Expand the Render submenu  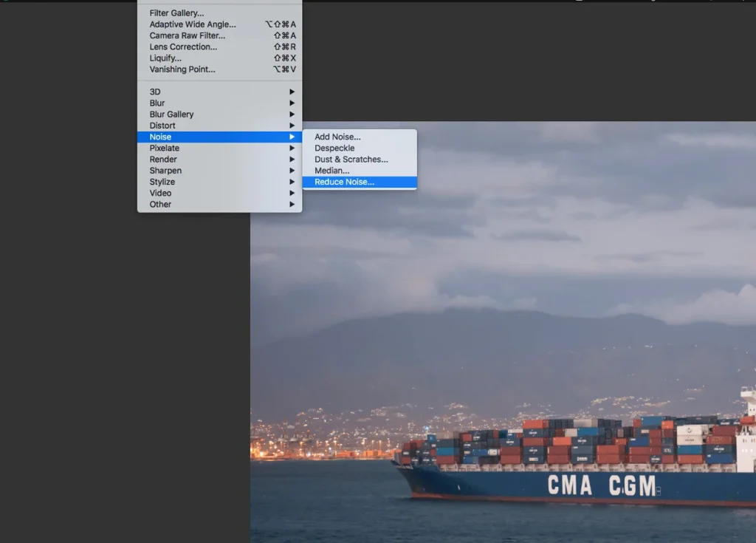pos(219,160)
